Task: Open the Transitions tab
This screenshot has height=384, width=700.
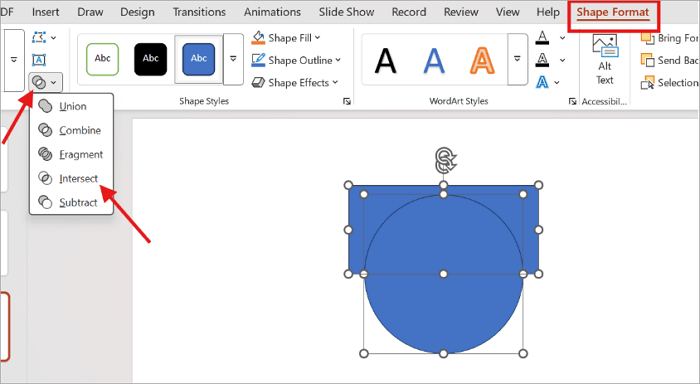Action: [199, 12]
